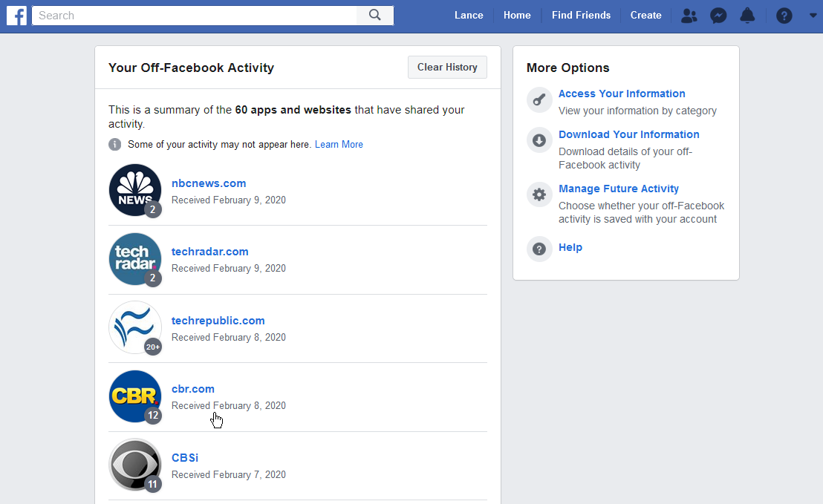823x504 pixels.
Task: Open the Quick Help question mark icon
Action: click(x=784, y=15)
